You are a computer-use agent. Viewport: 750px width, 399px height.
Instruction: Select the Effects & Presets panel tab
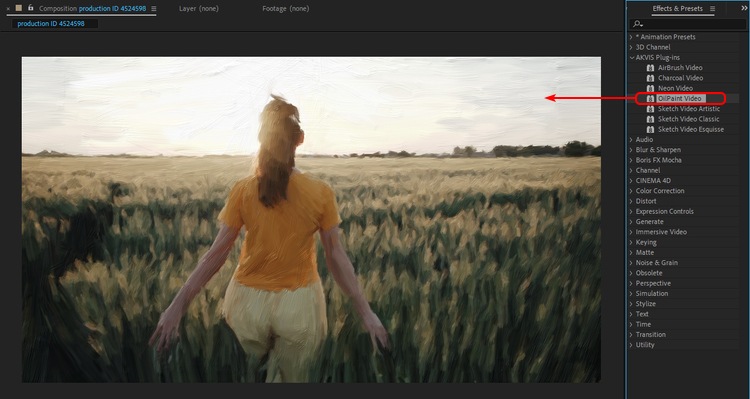(677, 9)
